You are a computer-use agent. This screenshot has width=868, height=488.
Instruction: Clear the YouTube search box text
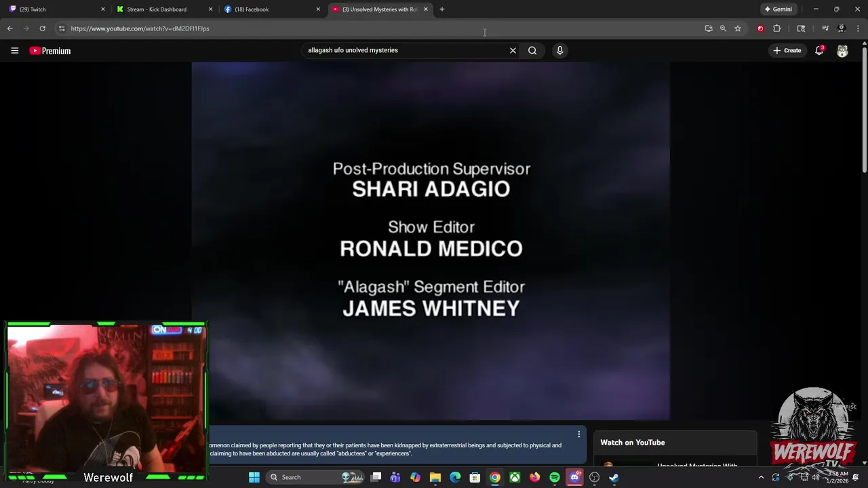(x=513, y=50)
